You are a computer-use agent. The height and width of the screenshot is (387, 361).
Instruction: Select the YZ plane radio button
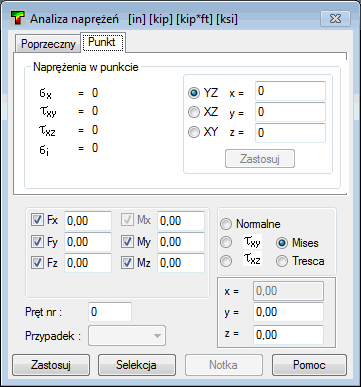pos(194,93)
